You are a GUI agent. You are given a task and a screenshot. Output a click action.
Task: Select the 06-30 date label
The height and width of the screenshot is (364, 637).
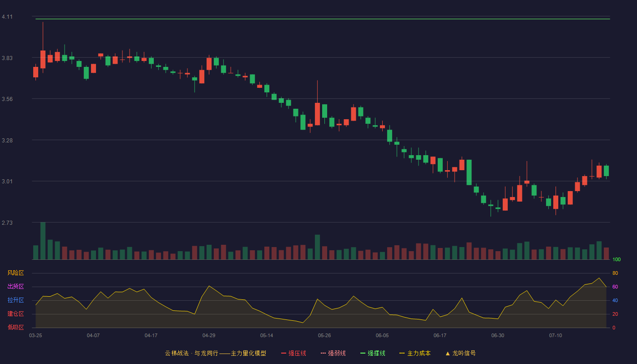[x=498, y=335]
